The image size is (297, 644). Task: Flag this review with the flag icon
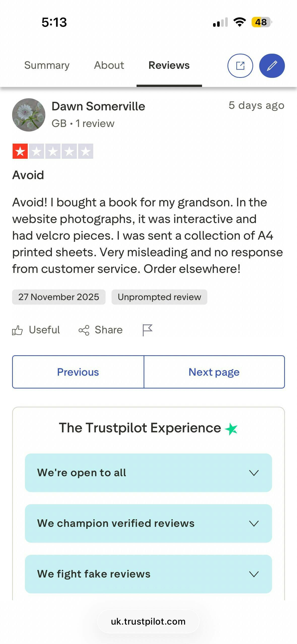point(147,330)
